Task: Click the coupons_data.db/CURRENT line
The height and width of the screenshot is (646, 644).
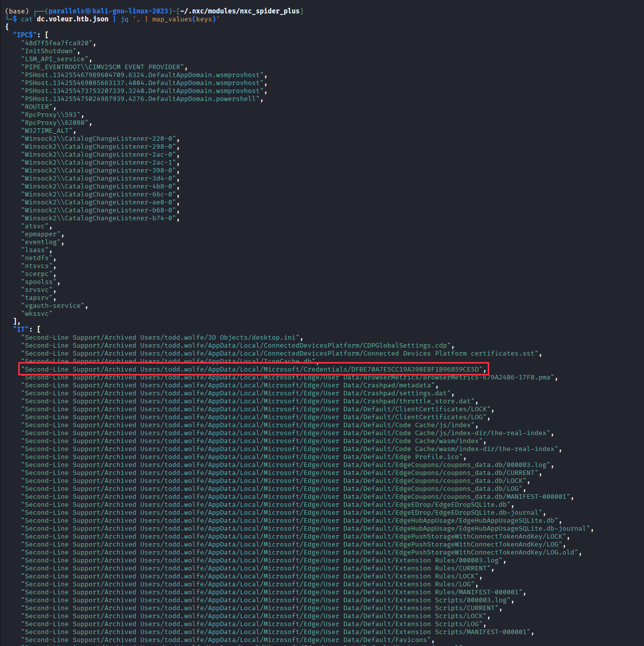Action: tap(280, 473)
